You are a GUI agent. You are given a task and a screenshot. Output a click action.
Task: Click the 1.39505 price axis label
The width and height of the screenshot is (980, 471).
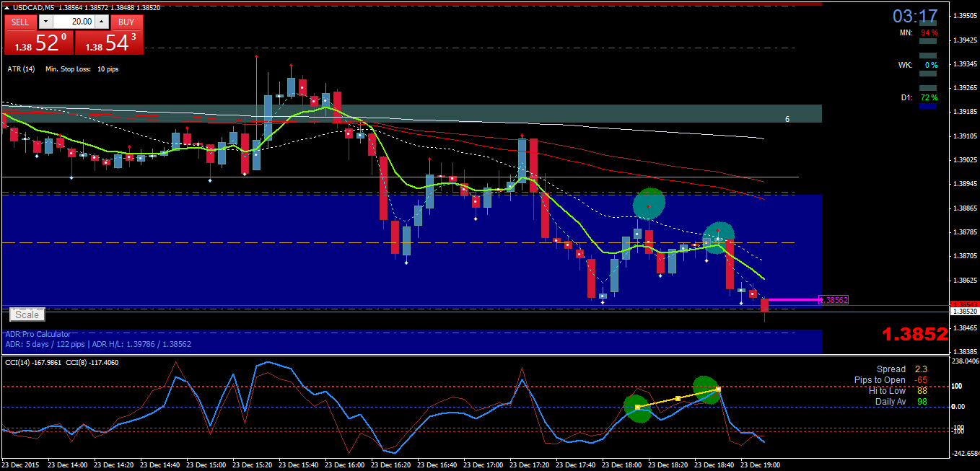(x=966, y=16)
